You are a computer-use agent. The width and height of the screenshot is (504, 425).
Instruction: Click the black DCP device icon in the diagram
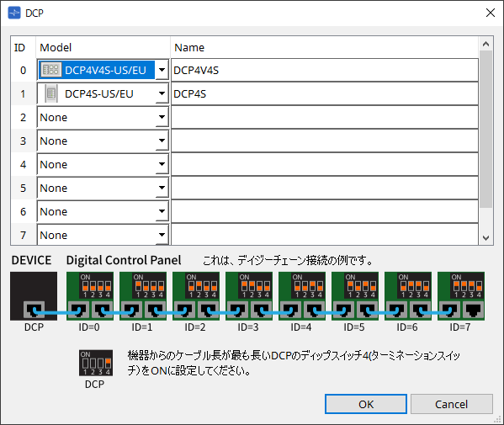coord(34,296)
